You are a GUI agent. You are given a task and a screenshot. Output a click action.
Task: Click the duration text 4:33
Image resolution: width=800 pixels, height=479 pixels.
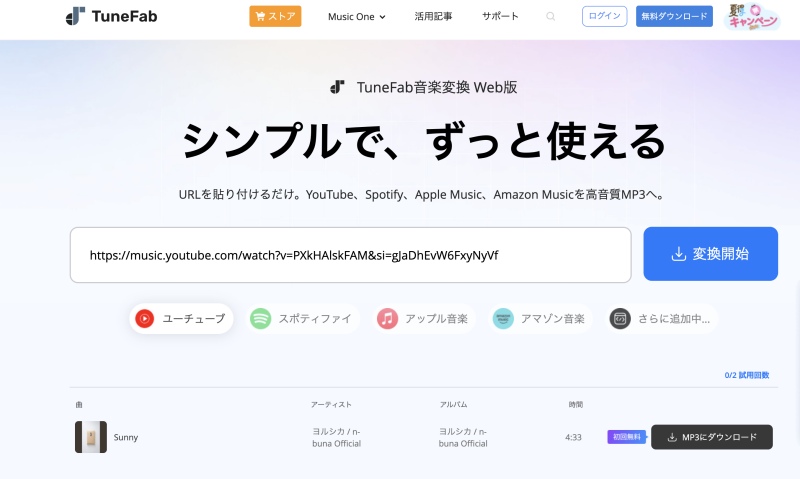click(573, 438)
